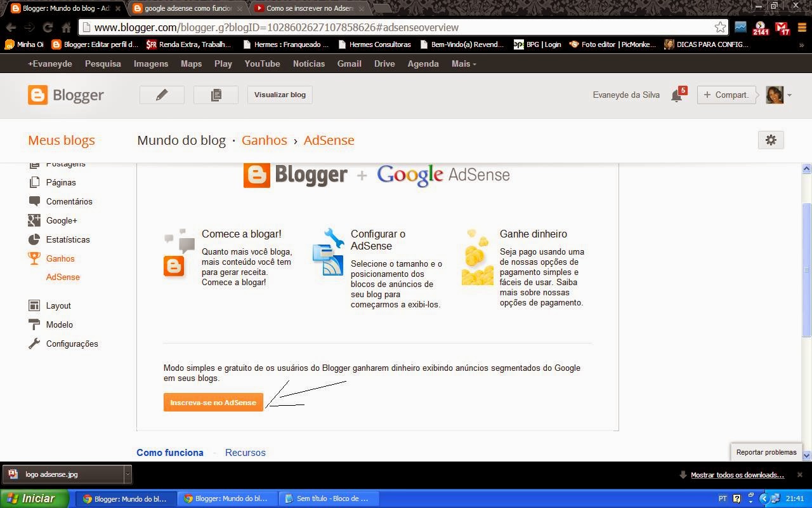812x508 pixels.
Task: Click the Google+ sidebar icon
Action: [x=34, y=220]
